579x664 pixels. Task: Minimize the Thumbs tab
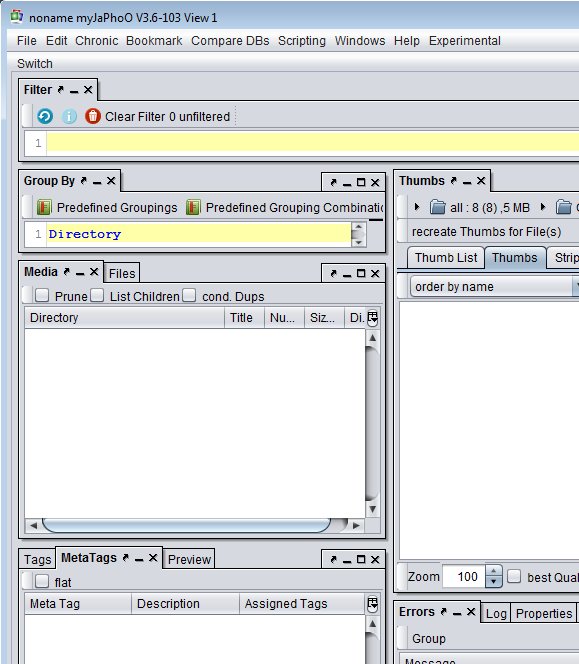[x=467, y=182]
